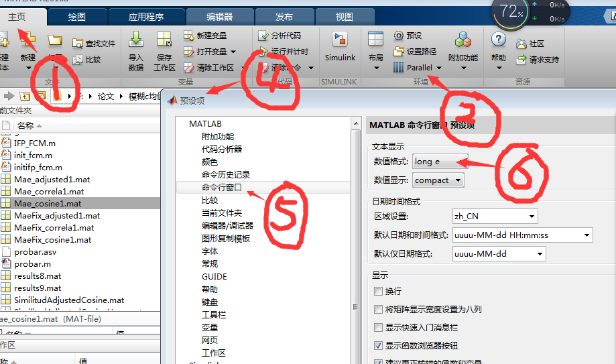Open the 布局 layout icon
616x364 pixels.
click(x=375, y=40)
